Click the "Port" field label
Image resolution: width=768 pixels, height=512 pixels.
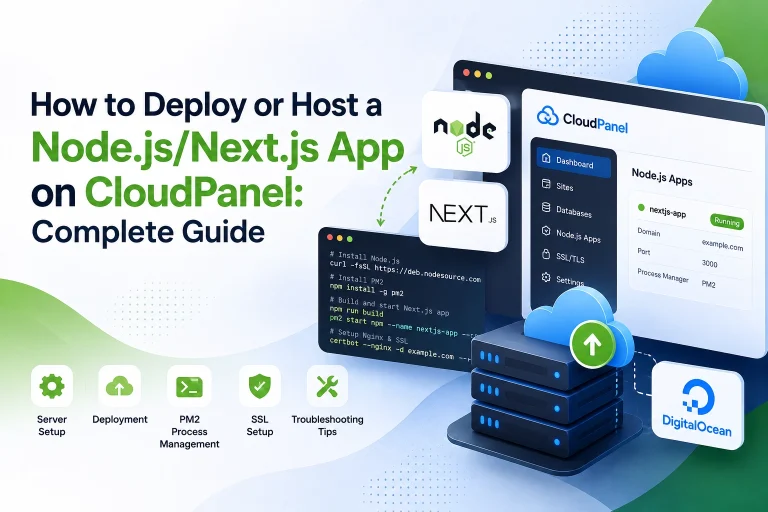click(644, 251)
